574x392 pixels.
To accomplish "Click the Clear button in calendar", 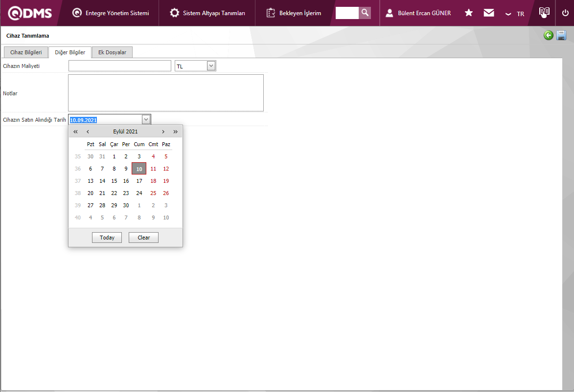I will [143, 238].
